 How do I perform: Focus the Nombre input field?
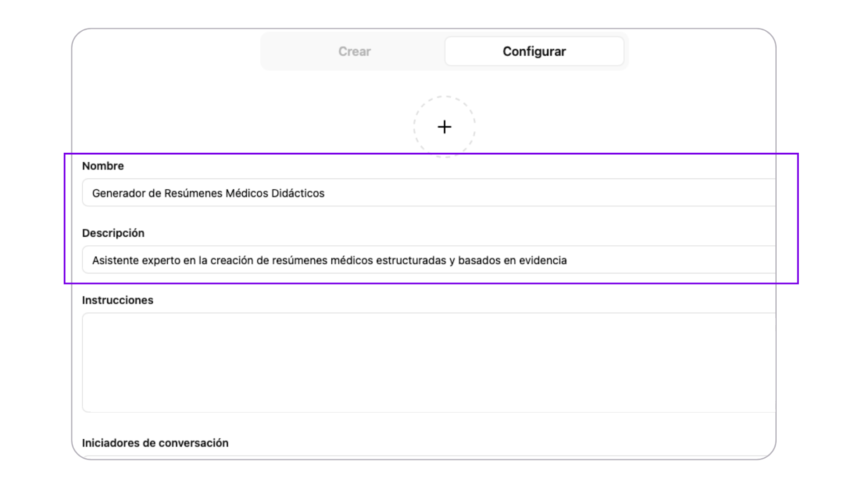(429, 193)
